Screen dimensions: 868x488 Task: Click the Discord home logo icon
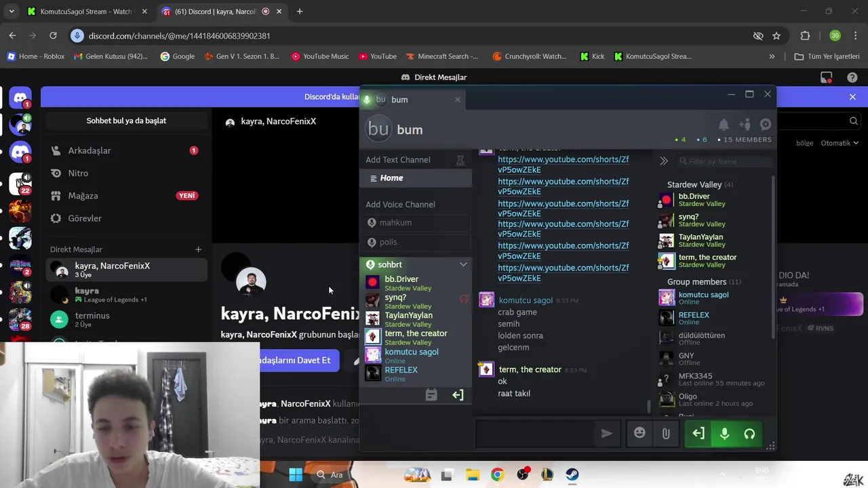21,98
